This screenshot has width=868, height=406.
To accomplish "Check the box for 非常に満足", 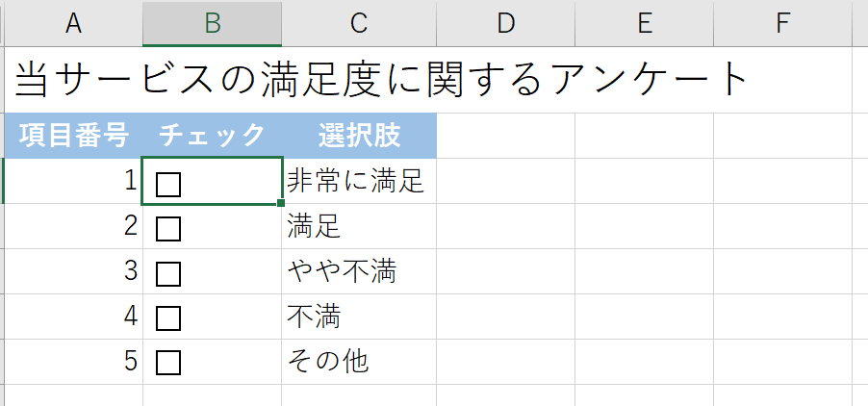I will pos(168,184).
